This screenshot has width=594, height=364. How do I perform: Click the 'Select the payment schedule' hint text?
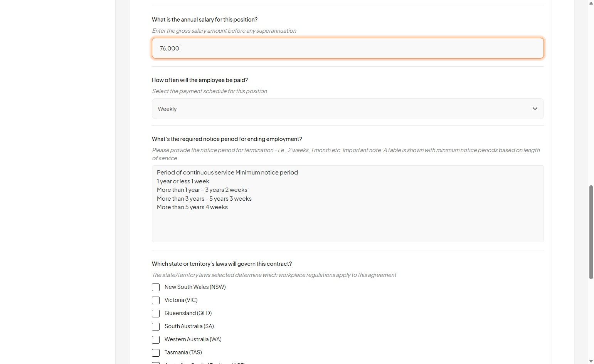point(209,91)
